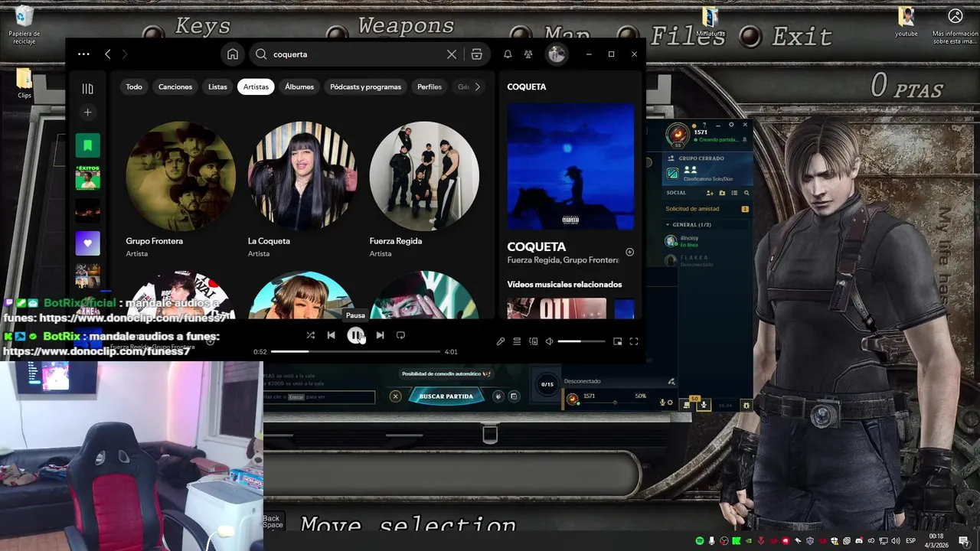Viewport: 980px width, 551px height.
Task: Select the Canciones filter chip
Action: point(175,86)
